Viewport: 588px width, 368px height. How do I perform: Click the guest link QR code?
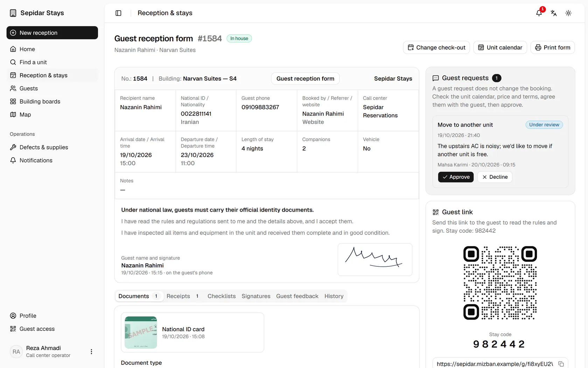coord(500,283)
